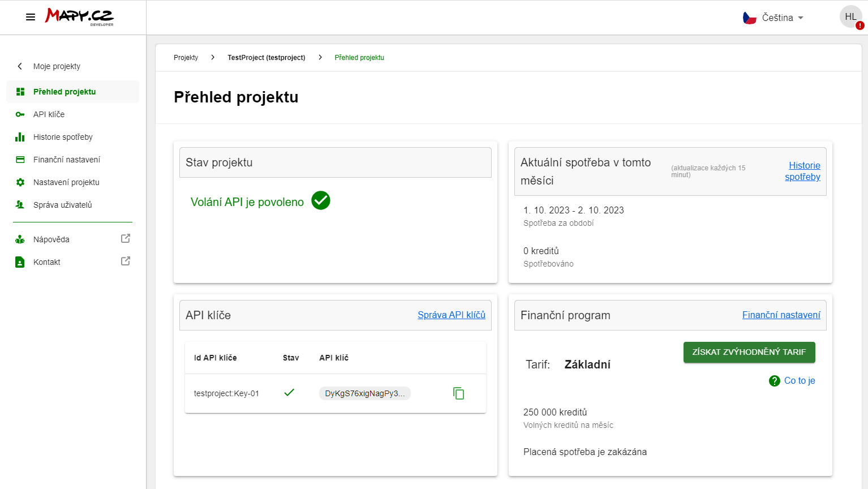The image size is (868, 489).
Task: Open the Čeština language dropdown
Action: click(x=780, y=18)
